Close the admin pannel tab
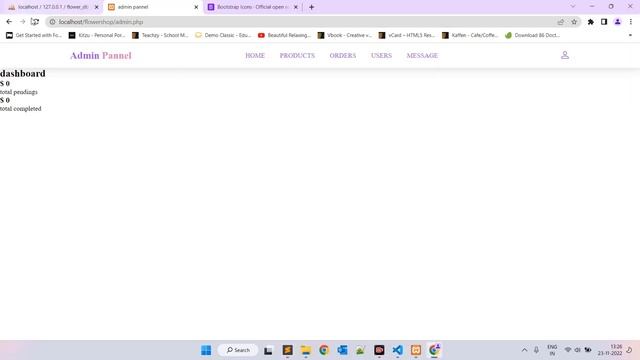Screen dimensions: 640x360 [196, 7]
